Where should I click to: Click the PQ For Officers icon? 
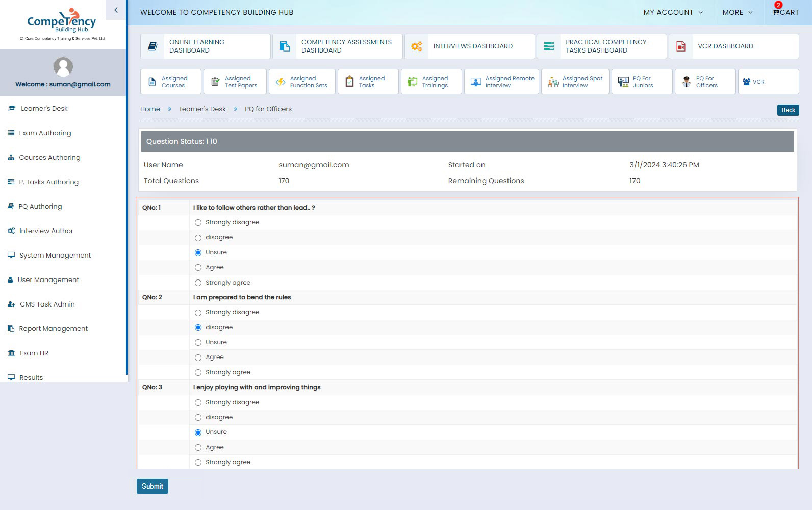(x=687, y=82)
